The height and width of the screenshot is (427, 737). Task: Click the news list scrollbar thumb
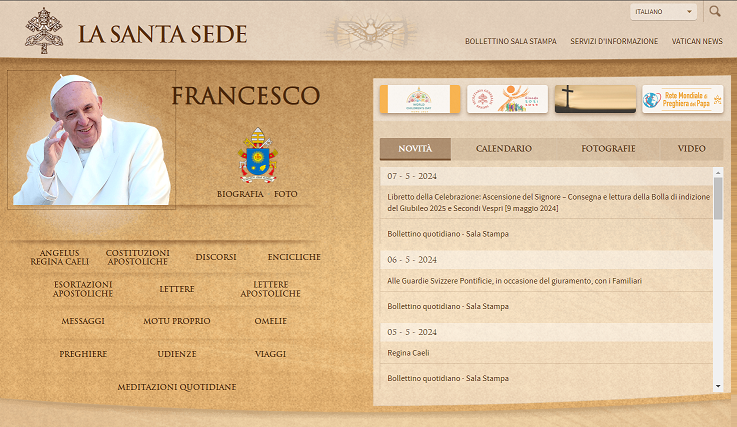(x=718, y=198)
